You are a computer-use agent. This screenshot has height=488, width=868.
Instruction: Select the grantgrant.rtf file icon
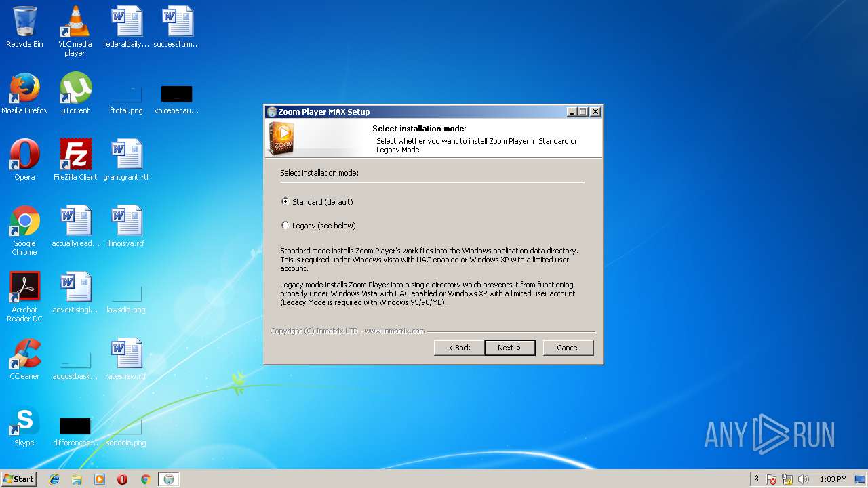point(126,160)
